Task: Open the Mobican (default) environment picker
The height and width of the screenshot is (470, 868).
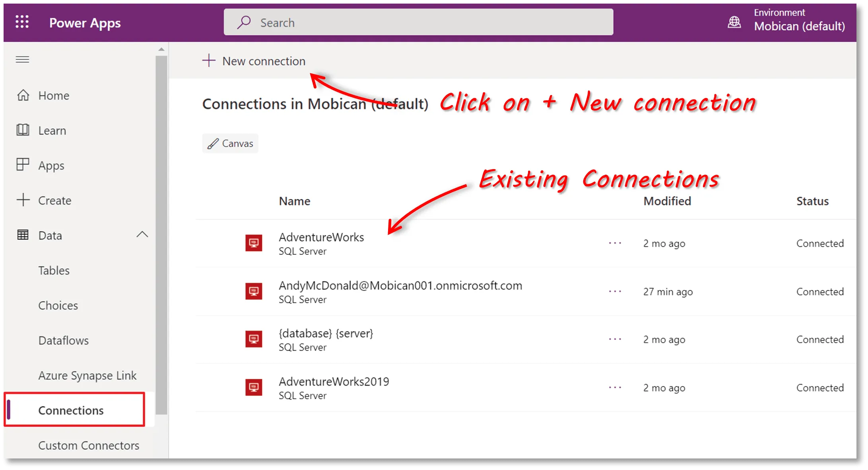Action: (799, 26)
